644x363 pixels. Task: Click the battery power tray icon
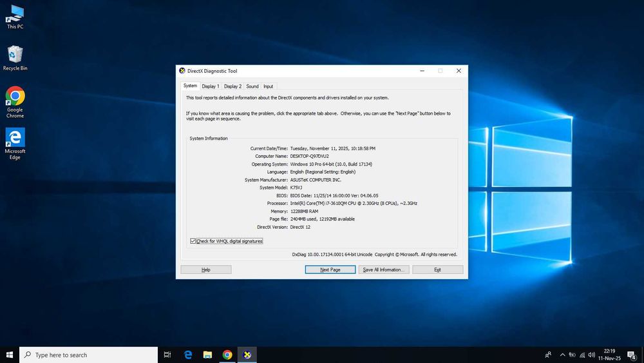tap(572, 355)
